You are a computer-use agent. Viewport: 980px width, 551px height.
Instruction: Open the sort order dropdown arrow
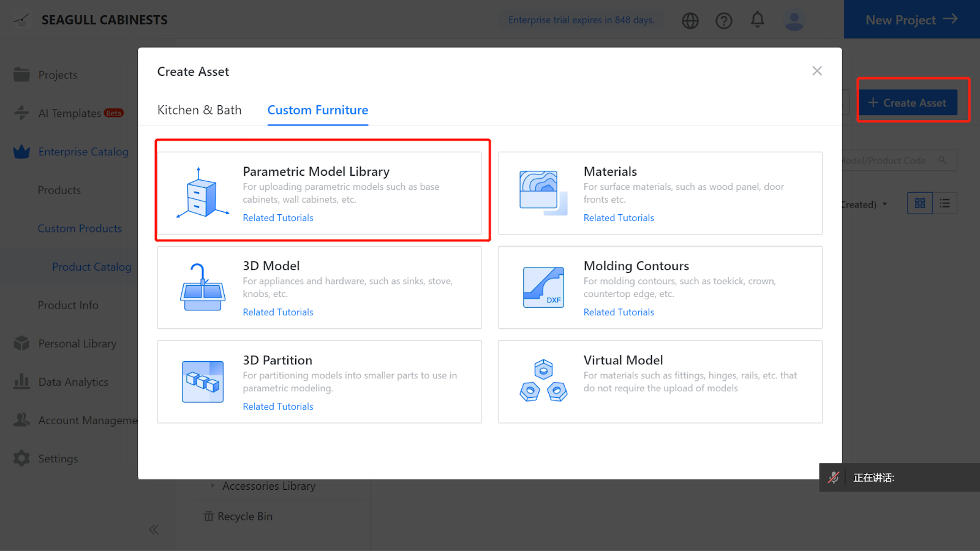coord(884,204)
